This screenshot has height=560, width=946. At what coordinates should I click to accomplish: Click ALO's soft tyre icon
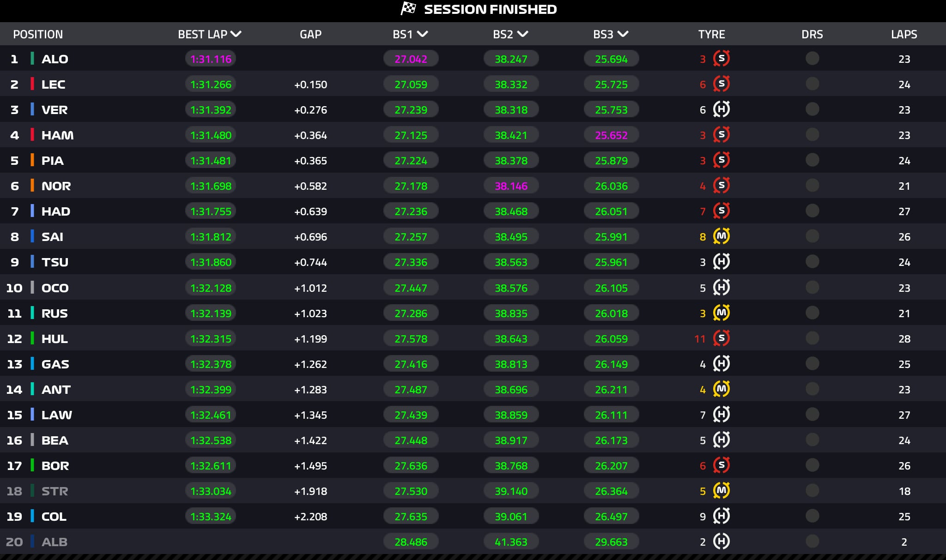coord(721,59)
